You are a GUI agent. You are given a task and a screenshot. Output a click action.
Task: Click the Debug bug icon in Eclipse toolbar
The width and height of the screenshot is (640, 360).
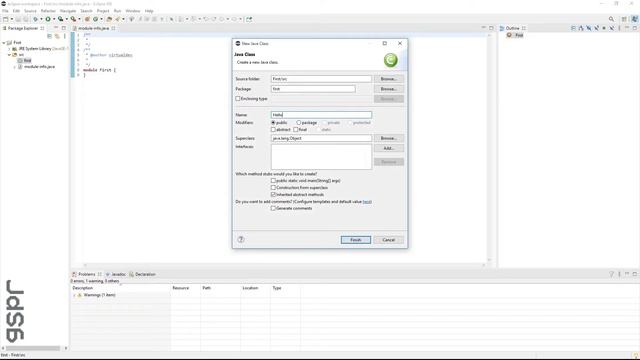[36, 19]
